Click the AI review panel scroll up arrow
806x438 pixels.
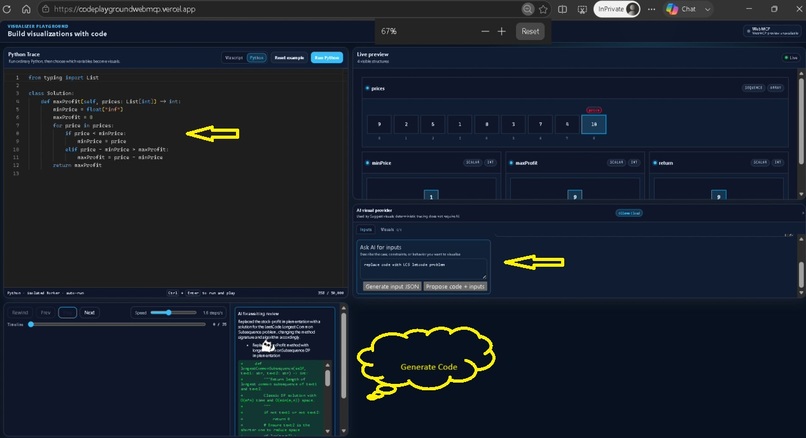tap(343, 308)
